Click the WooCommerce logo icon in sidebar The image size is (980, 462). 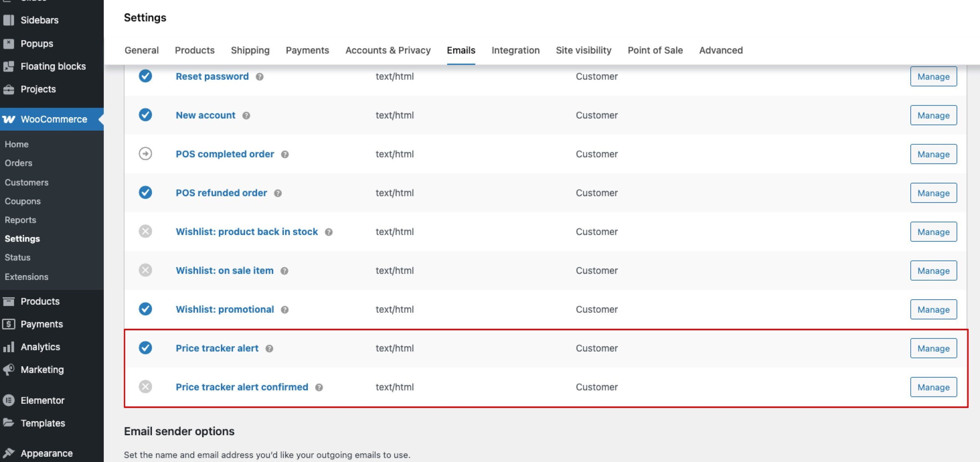coord(9,119)
